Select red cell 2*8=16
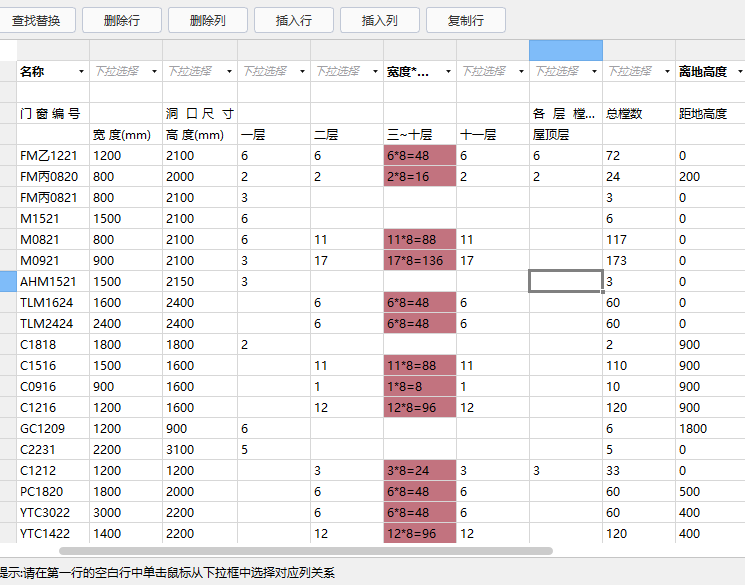 (x=420, y=177)
